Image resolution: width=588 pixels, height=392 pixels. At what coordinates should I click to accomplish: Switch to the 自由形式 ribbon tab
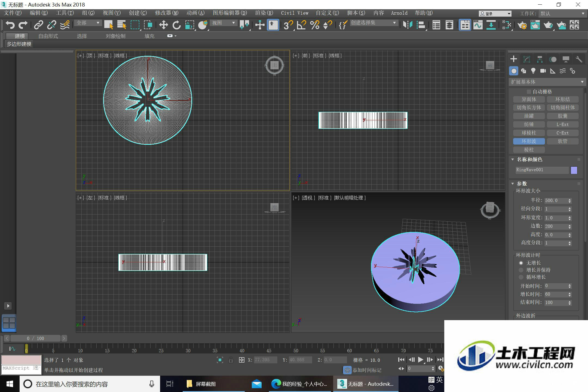[48, 36]
